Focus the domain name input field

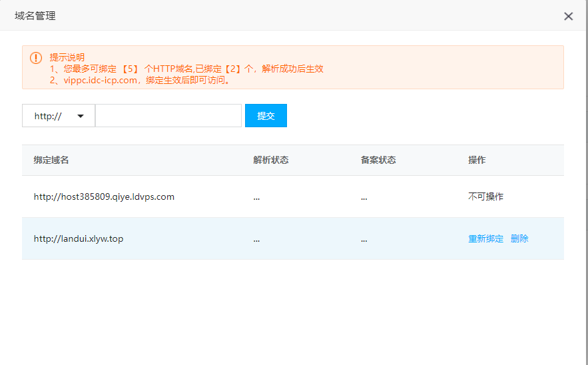pyautogui.click(x=168, y=116)
